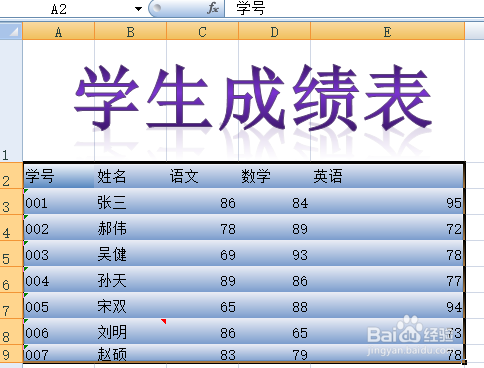Select row 3 header
Image resolution: width=484 pixels, height=368 pixels.
(11, 202)
